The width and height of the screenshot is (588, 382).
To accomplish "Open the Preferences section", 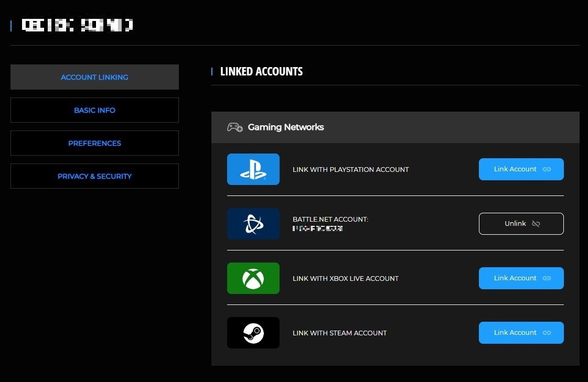I will point(94,143).
